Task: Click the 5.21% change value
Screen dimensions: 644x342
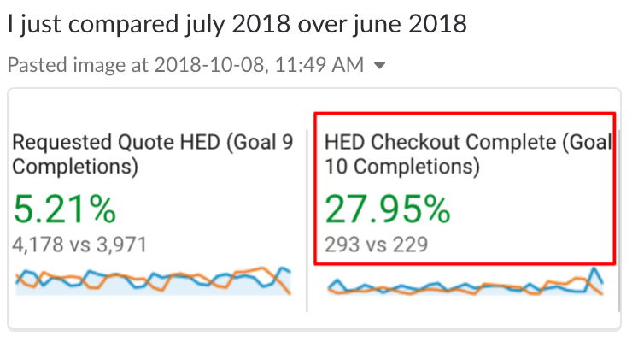Action: point(65,209)
